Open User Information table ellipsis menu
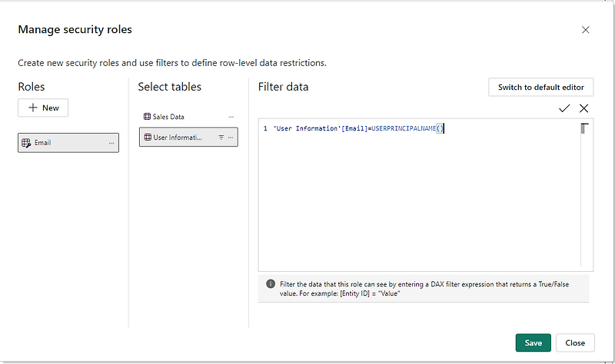 231,137
